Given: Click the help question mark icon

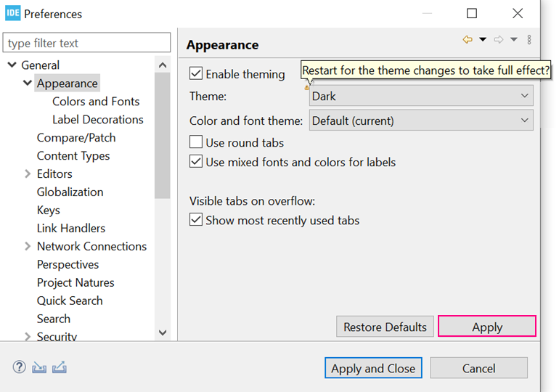Looking at the screenshot, I should (x=20, y=367).
